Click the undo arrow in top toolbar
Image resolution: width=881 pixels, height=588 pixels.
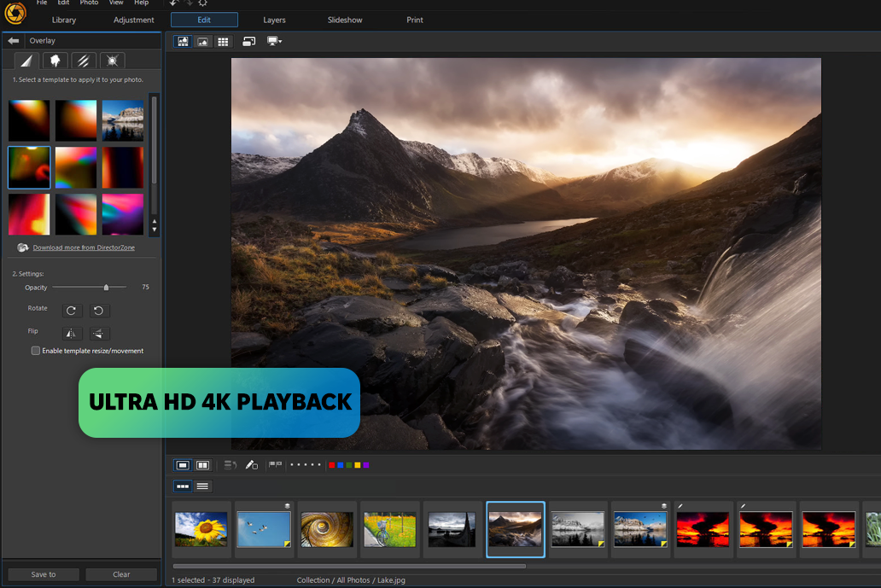(174, 3)
